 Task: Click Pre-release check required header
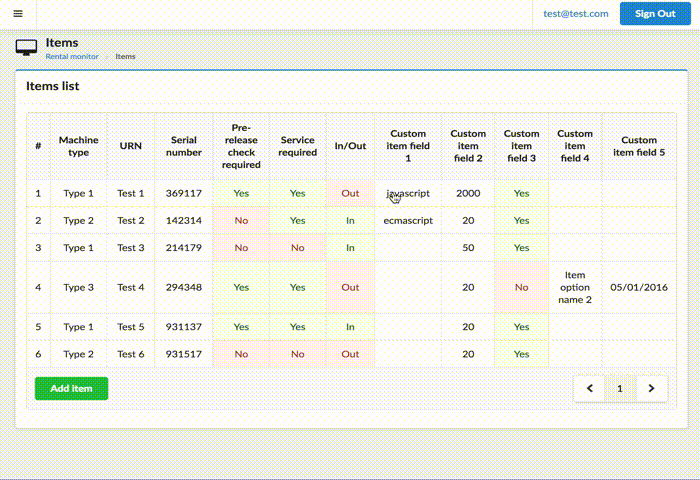coord(241,146)
